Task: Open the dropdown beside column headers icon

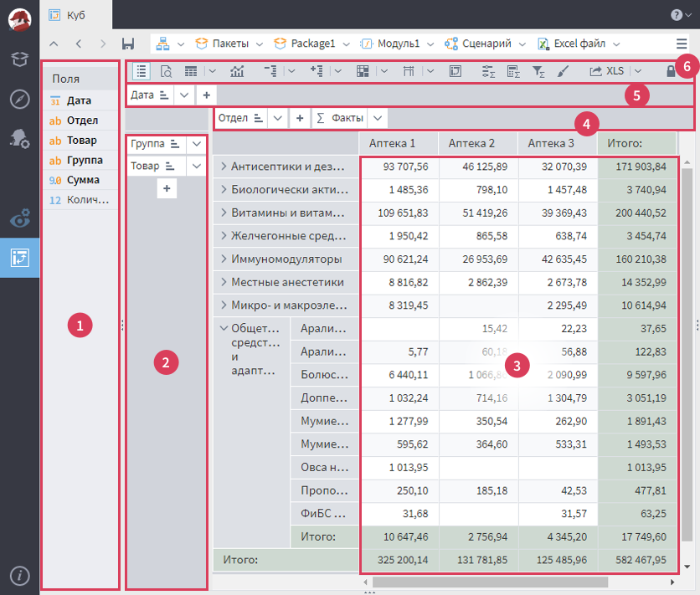Action: point(430,71)
